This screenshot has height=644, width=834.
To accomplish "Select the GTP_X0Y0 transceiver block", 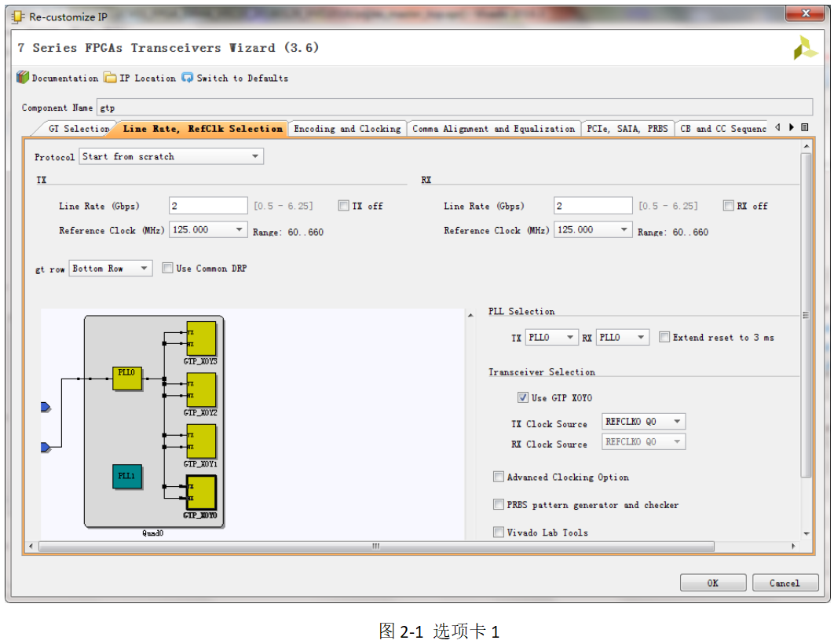I will [x=201, y=492].
